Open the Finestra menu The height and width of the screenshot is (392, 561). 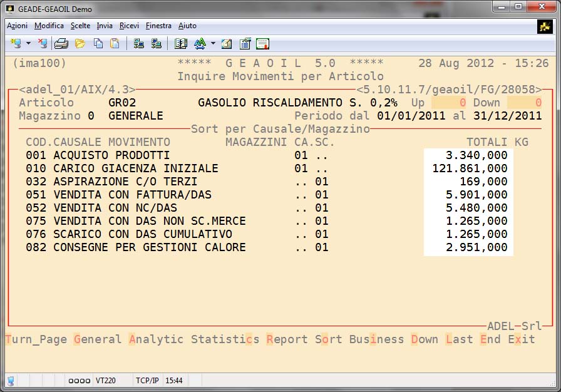(x=158, y=26)
